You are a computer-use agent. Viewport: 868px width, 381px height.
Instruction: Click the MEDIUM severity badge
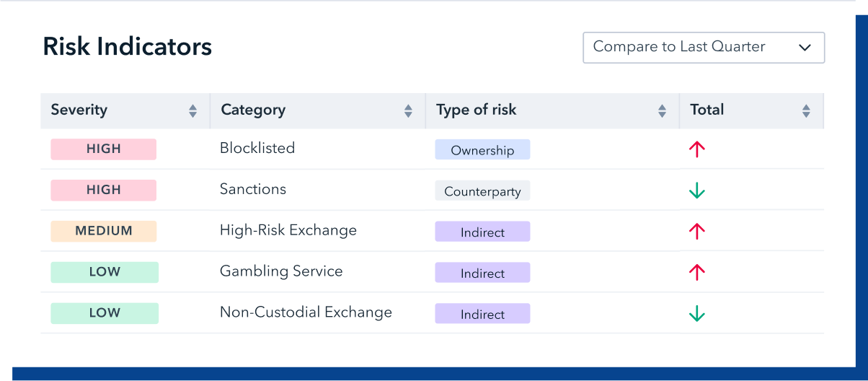tap(104, 232)
